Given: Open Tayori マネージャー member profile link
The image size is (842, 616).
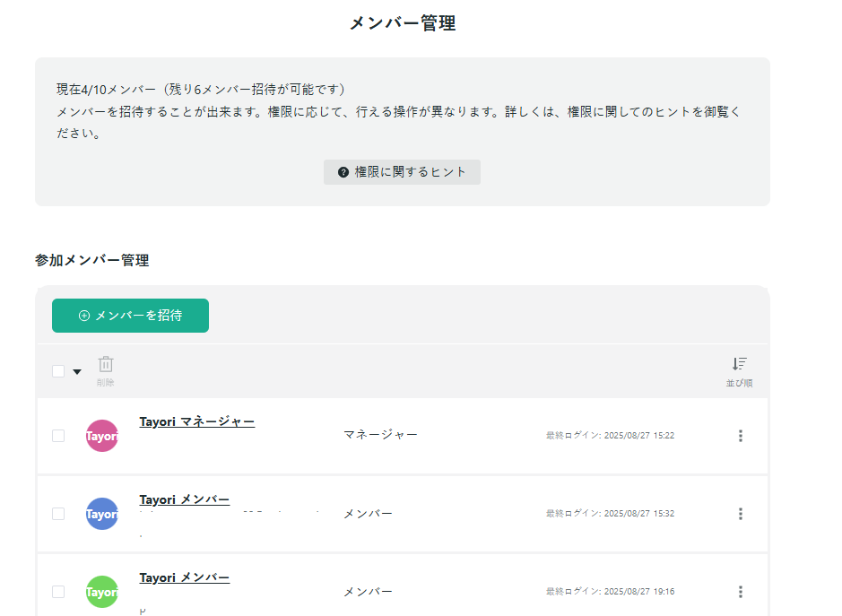Looking at the screenshot, I should click(197, 421).
